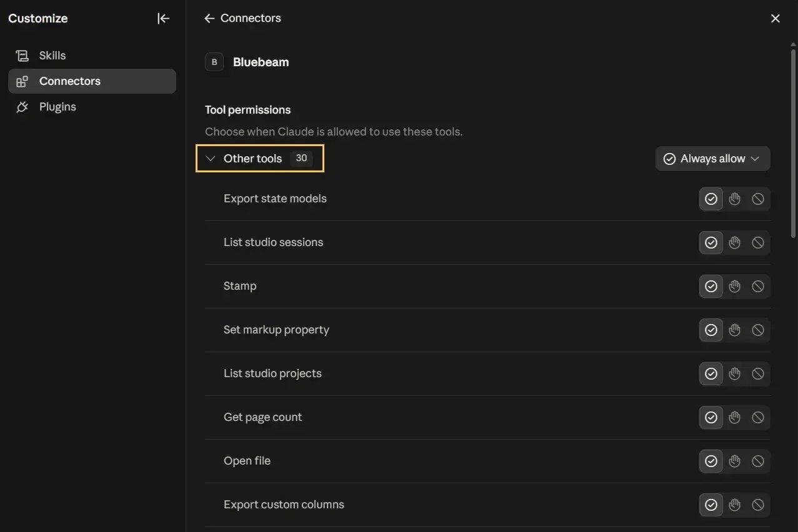Open the Plugins section
This screenshot has width=798, height=532.
pos(92,107)
